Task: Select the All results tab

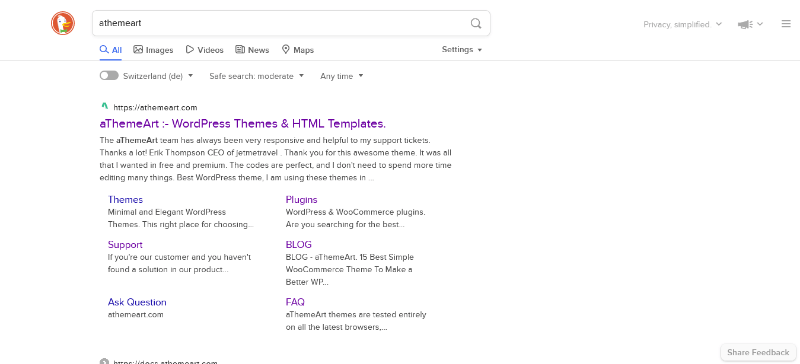Action: point(111,50)
